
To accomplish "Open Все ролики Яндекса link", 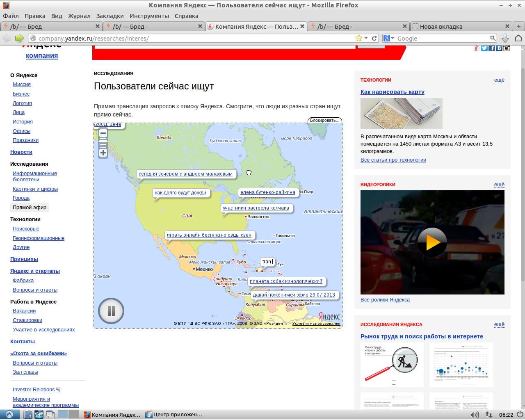I will coord(385,300).
